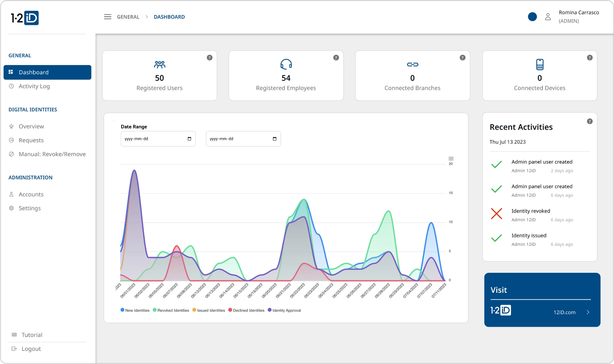Open the user profile icon
This screenshot has height=364, width=614.
(x=547, y=17)
